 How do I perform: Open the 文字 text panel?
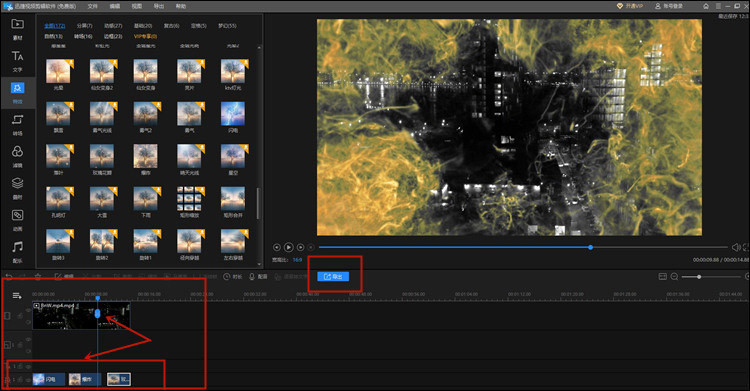tap(18, 61)
